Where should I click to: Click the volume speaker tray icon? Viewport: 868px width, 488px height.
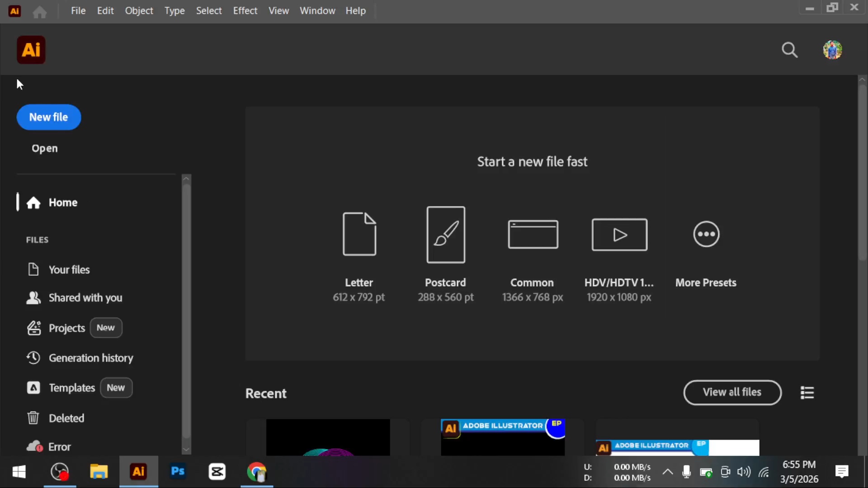tap(744, 472)
